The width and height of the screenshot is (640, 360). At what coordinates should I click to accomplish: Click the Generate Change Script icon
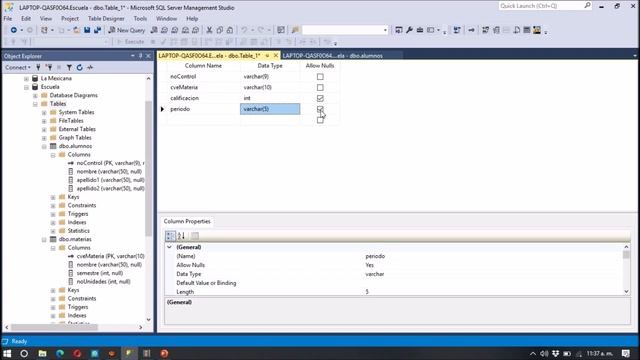(457, 30)
